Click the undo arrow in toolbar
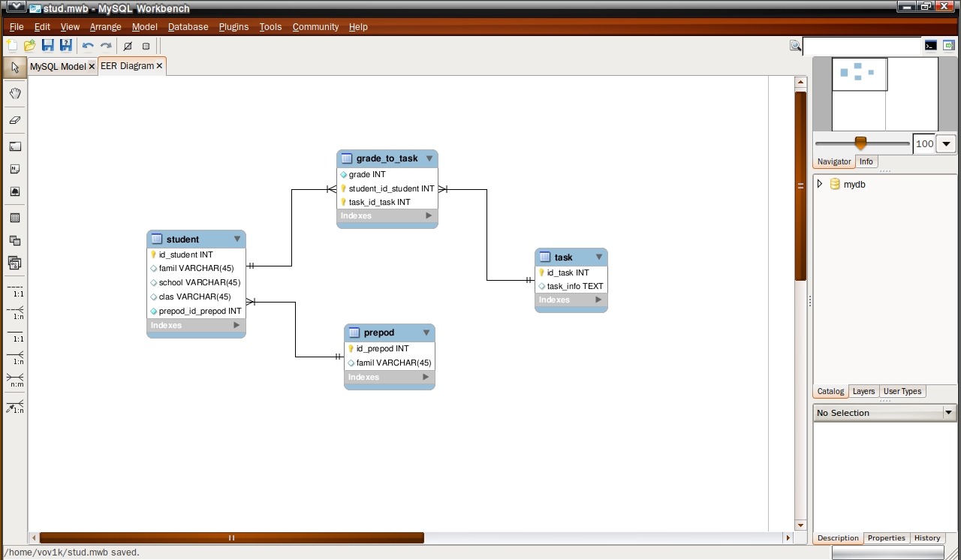Viewport: 961px width, 560px height. tap(88, 46)
